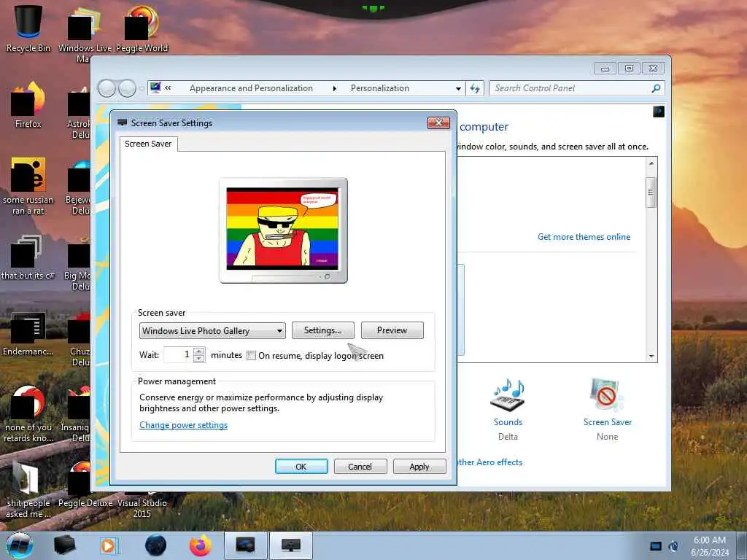
Task: Open the Firefox desktop shortcut
Action: [28, 105]
